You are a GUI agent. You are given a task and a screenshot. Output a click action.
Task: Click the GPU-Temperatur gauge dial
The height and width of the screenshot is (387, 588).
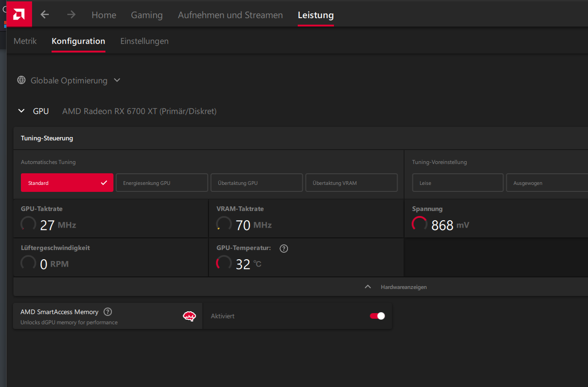(x=224, y=263)
